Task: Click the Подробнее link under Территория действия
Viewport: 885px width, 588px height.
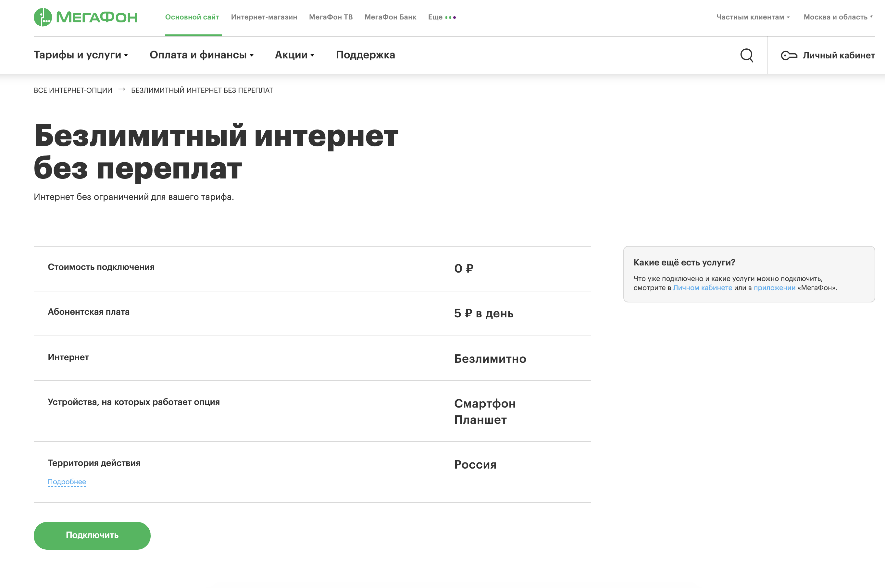Action: click(67, 482)
